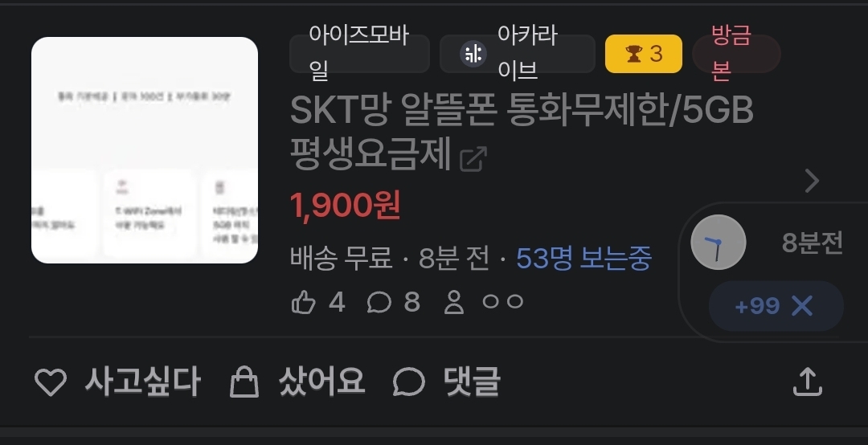Toggle the 사고싶다 wishlist label
Image resolution: width=868 pixels, height=445 pixels.
tap(142, 382)
